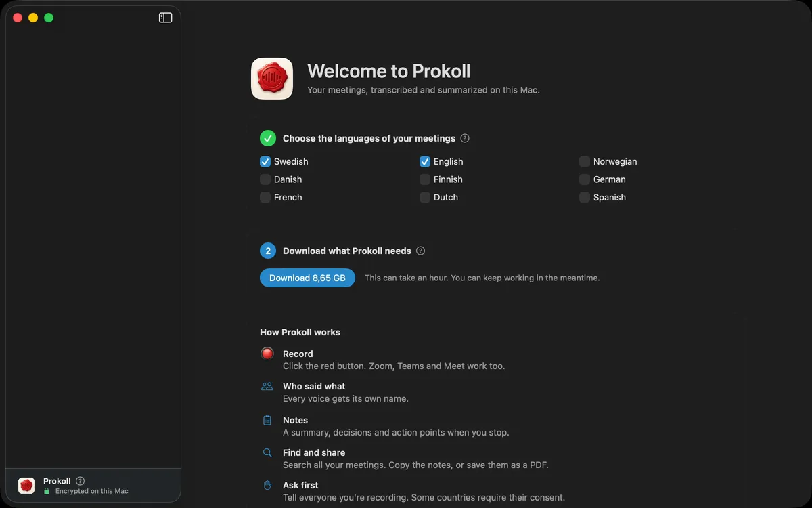Click the Prokoll wax seal logo
Viewport: 812px width, 508px height.
coord(272,79)
